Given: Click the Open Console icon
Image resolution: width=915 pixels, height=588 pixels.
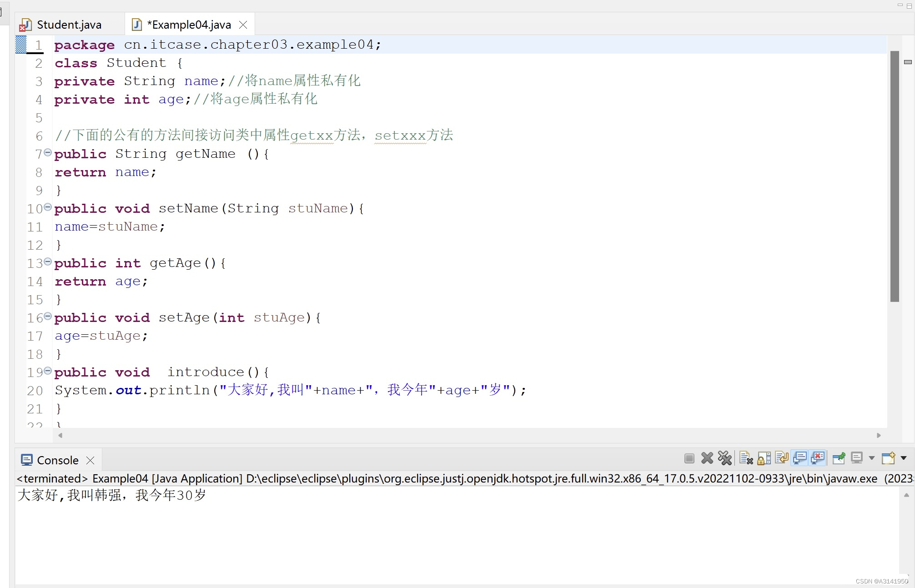Looking at the screenshot, I should click(888, 458).
